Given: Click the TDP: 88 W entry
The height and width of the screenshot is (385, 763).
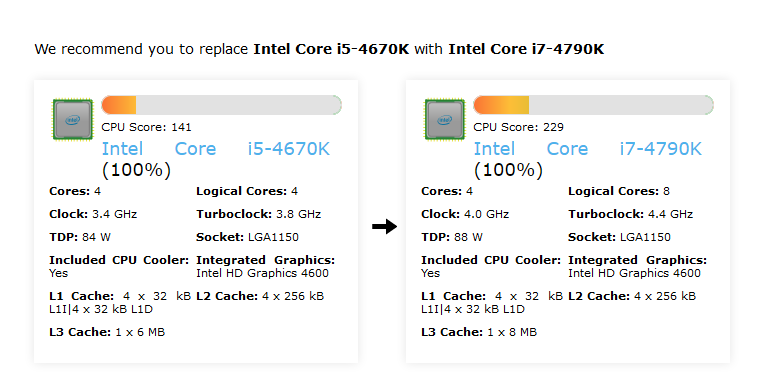Looking at the screenshot, I should pos(452,237).
